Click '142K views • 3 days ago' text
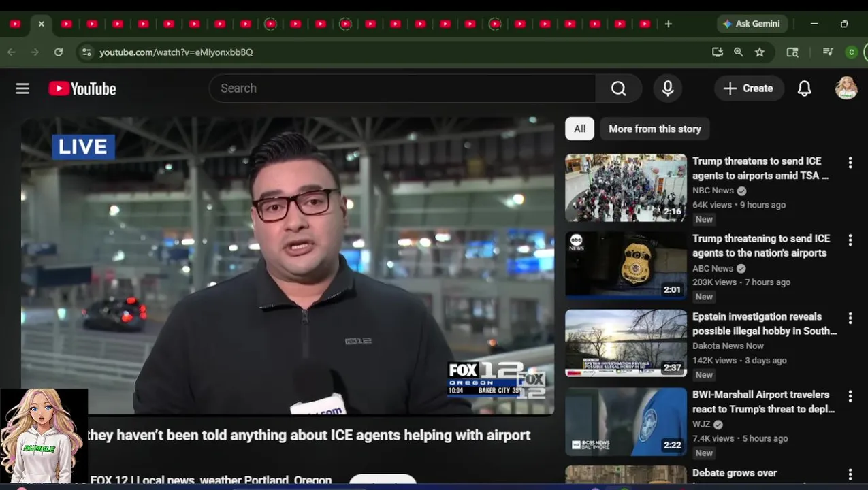The image size is (868, 490). (x=739, y=361)
